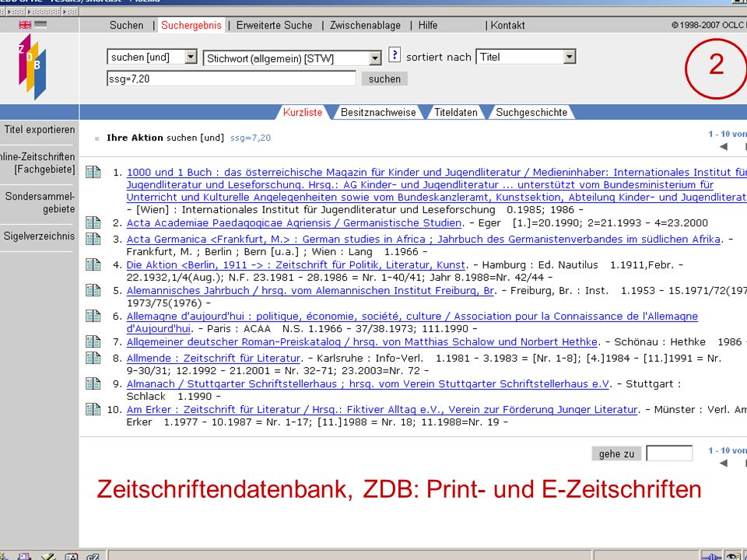Click the 1 - 10 von counter above results

click(728, 135)
